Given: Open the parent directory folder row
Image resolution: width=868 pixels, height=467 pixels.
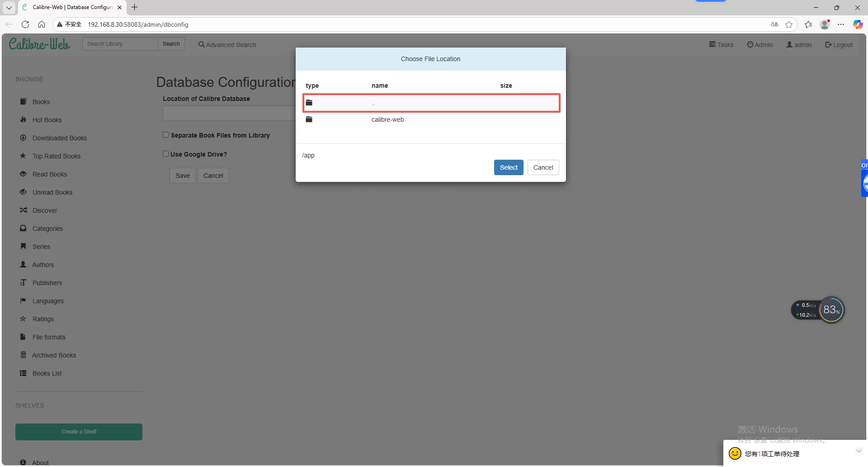Looking at the screenshot, I should [x=431, y=103].
